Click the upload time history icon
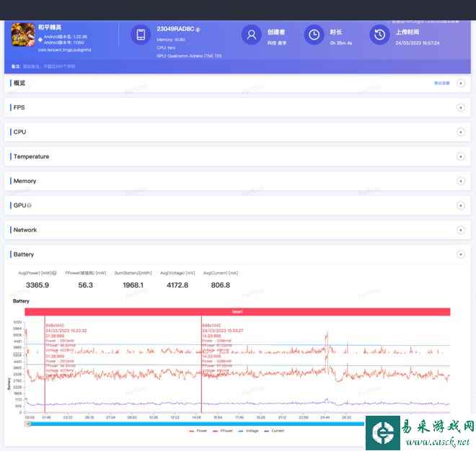 [x=379, y=35]
